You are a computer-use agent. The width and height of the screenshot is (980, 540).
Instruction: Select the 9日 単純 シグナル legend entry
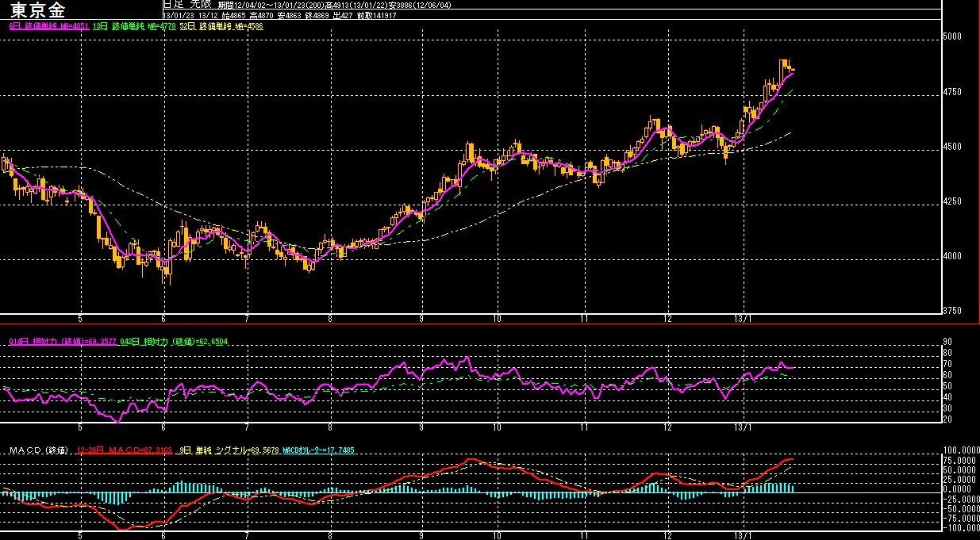pos(229,450)
